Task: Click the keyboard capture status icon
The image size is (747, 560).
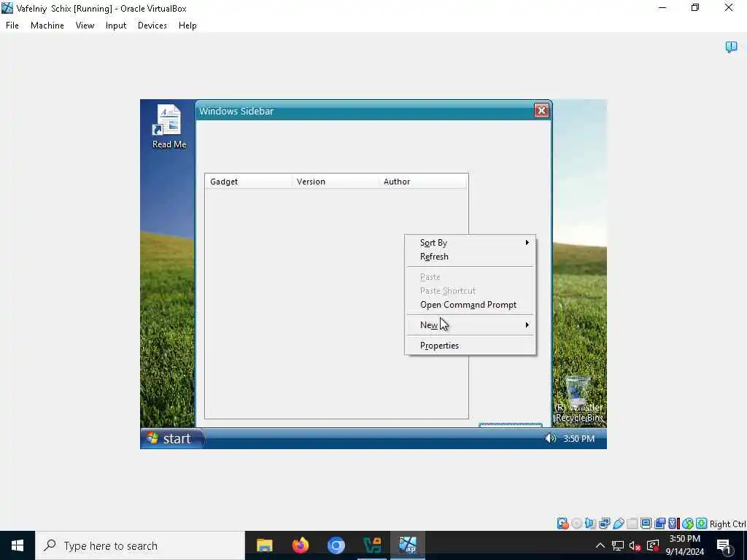Action: tap(701, 524)
